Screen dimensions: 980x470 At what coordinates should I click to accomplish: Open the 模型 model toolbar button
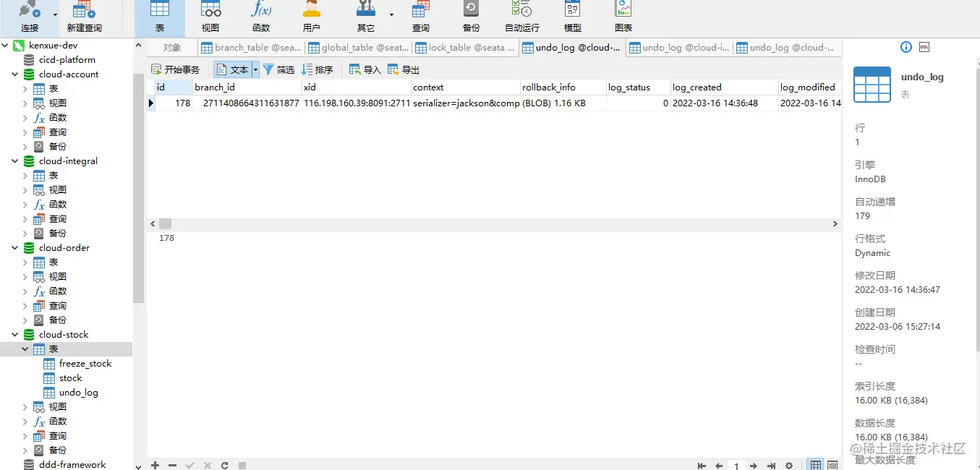[x=572, y=17]
